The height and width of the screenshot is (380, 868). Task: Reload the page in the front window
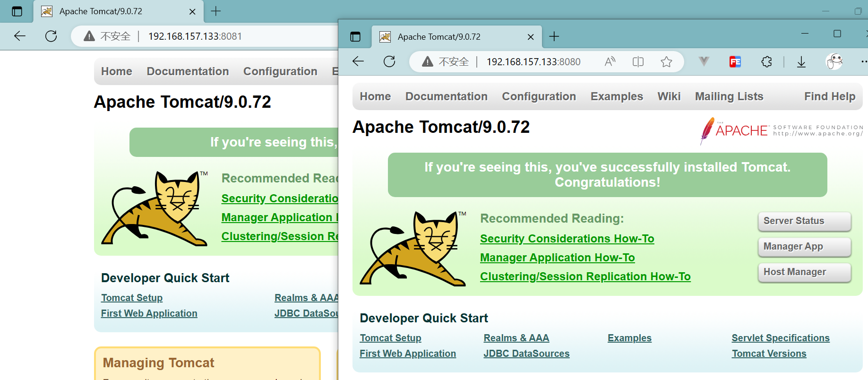[x=389, y=61]
